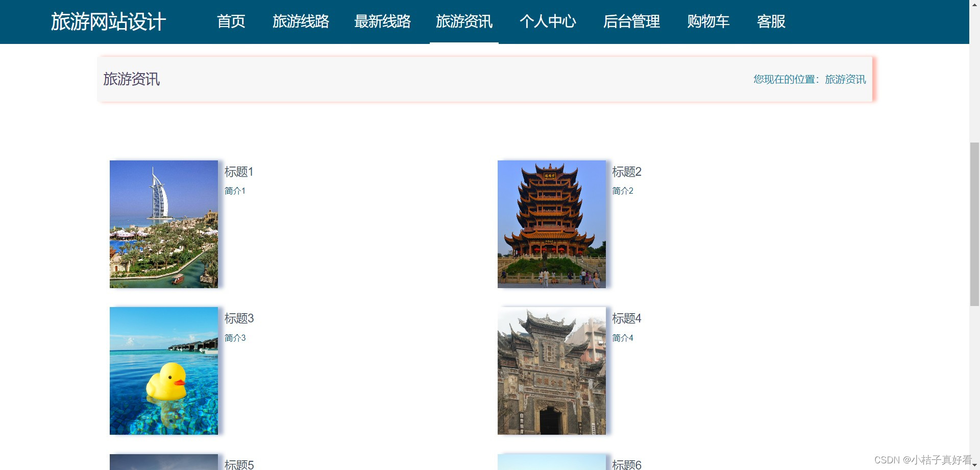Open the 客服 navigation item

[771, 21]
